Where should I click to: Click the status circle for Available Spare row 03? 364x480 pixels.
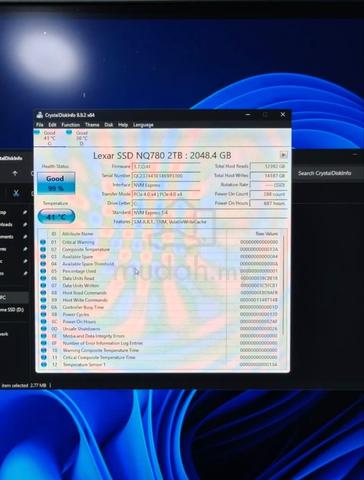point(43,257)
